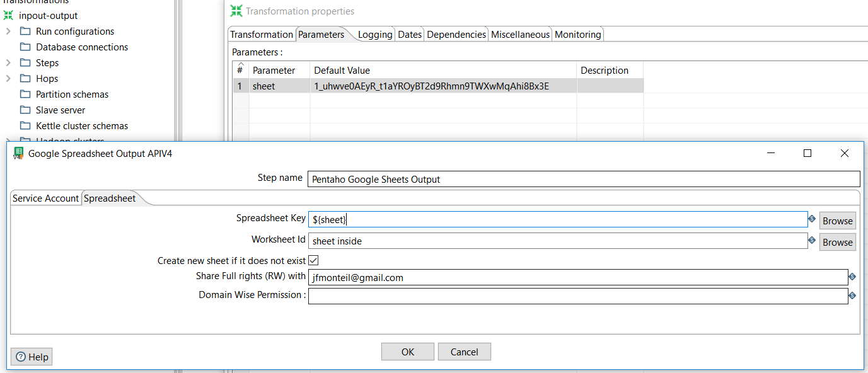
Task: Click Kettle cluster schemas folder icon
Action: click(25, 125)
